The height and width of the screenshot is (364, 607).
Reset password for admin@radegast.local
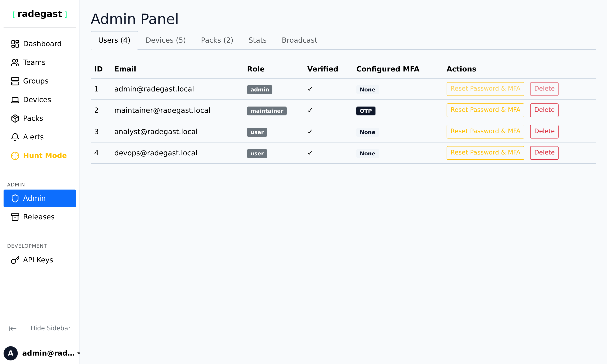coord(485,89)
